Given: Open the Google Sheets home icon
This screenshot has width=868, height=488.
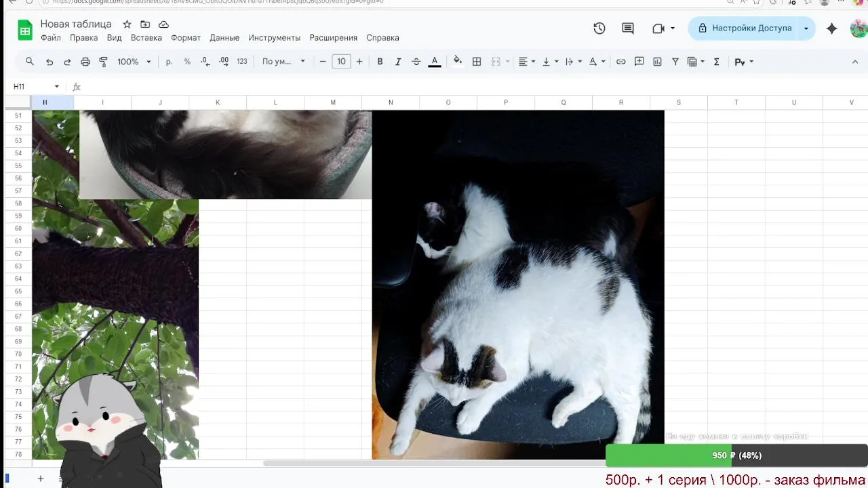Looking at the screenshot, I should click(25, 30).
